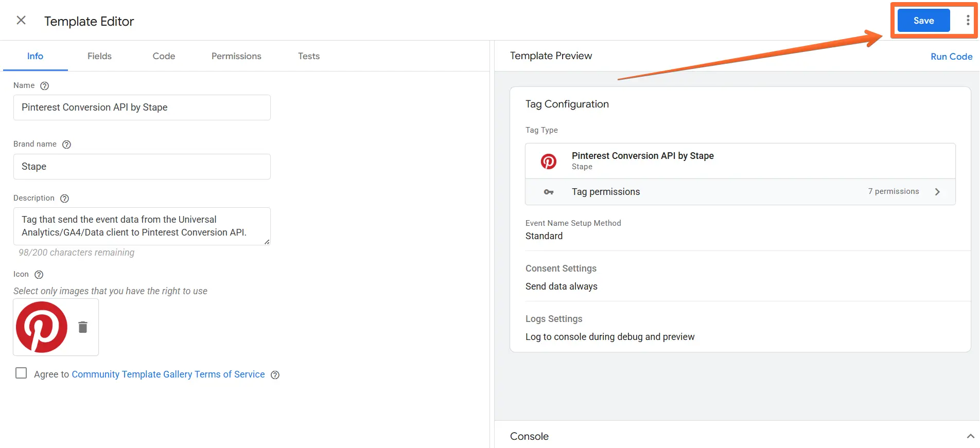The height and width of the screenshot is (448, 980).
Task: Click the Name input field
Action: click(142, 107)
